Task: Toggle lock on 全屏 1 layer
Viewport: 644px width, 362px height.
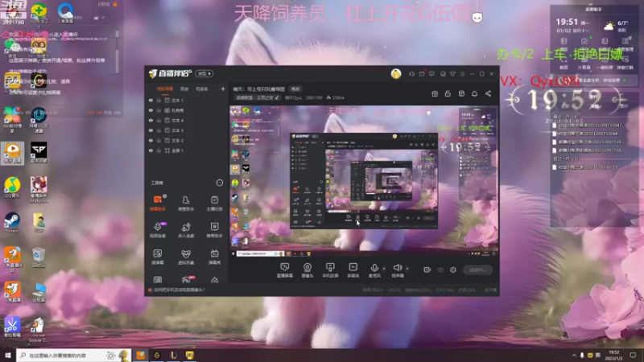Action: click(x=159, y=150)
